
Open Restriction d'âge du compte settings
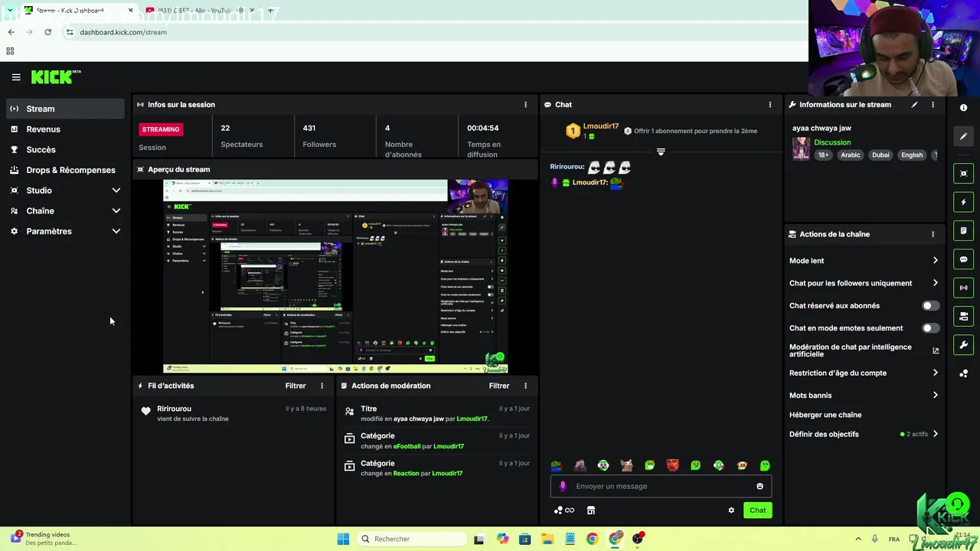tap(864, 373)
